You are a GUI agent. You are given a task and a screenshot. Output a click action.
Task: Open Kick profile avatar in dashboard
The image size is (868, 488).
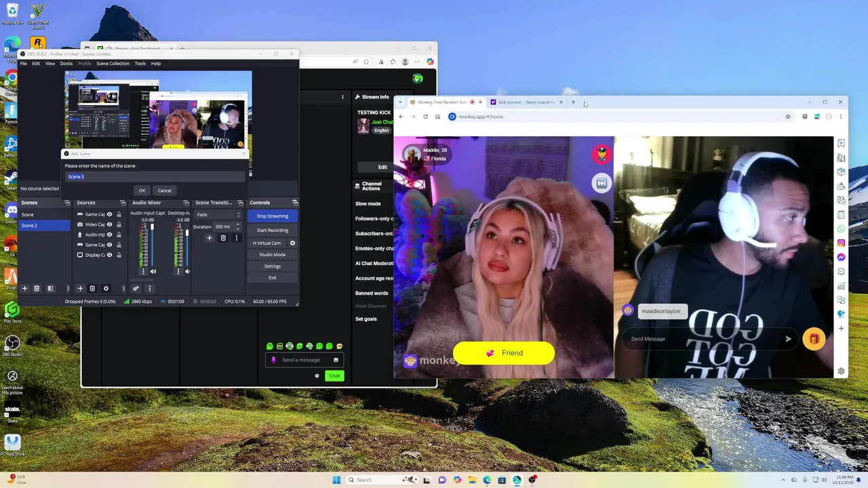418,79
